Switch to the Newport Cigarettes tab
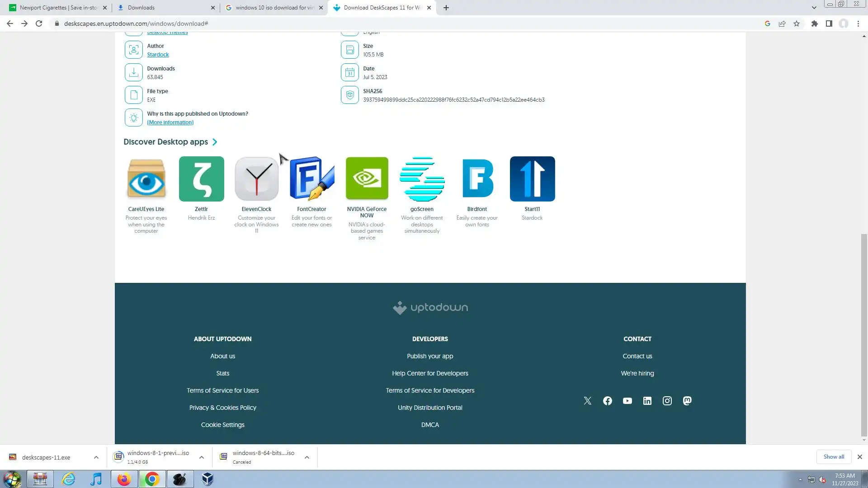Viewport: 868px width, 488px height. pyautogui.click(x=58, y=8)
